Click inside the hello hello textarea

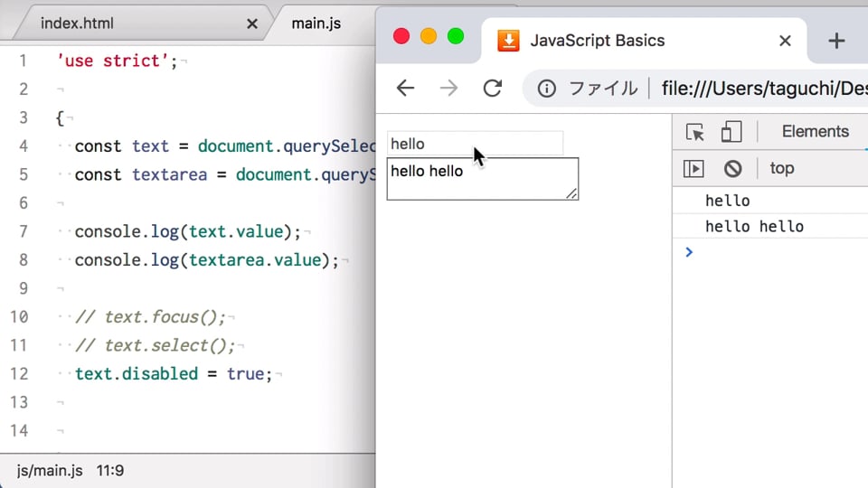coord(483,179)
